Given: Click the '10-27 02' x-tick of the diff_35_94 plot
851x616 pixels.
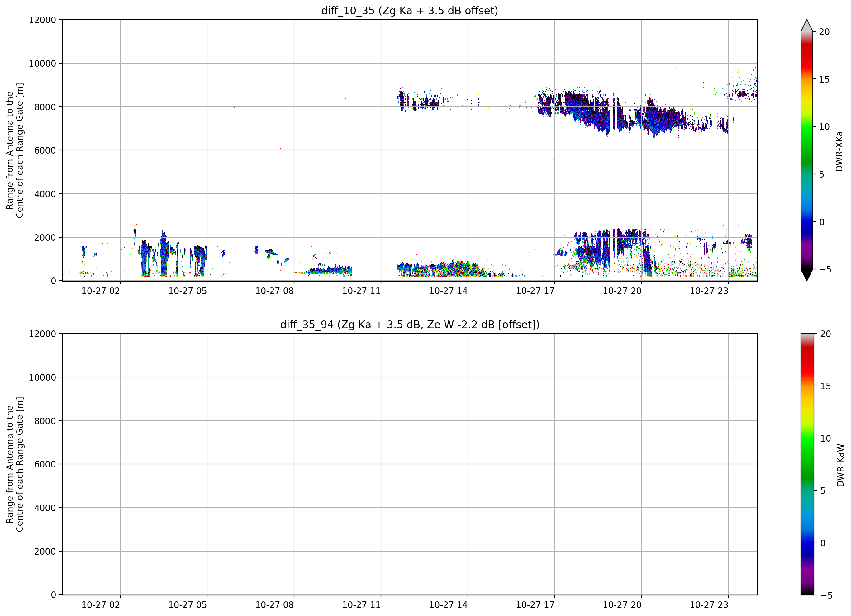Looking at the screenshot, I should [101, 605].
